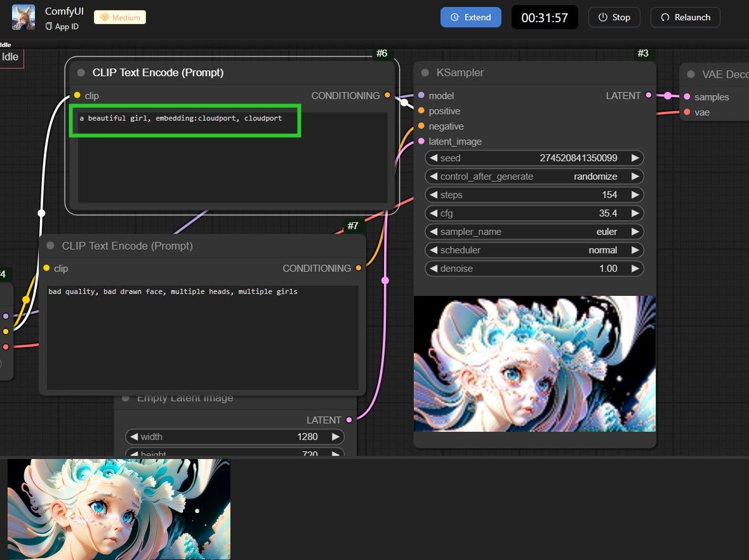Open the scheduler normal selector
Screen dimensions: 749x560
[534, 250]
